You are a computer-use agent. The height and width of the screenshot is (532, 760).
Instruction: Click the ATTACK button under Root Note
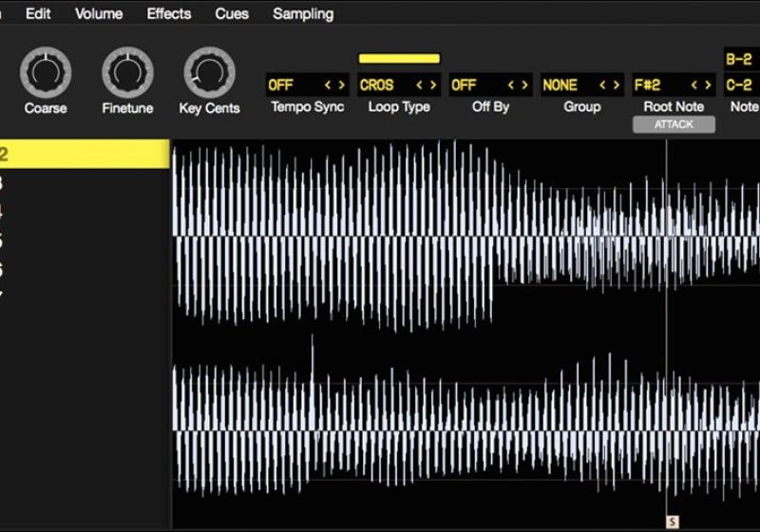tap(674, 124)
